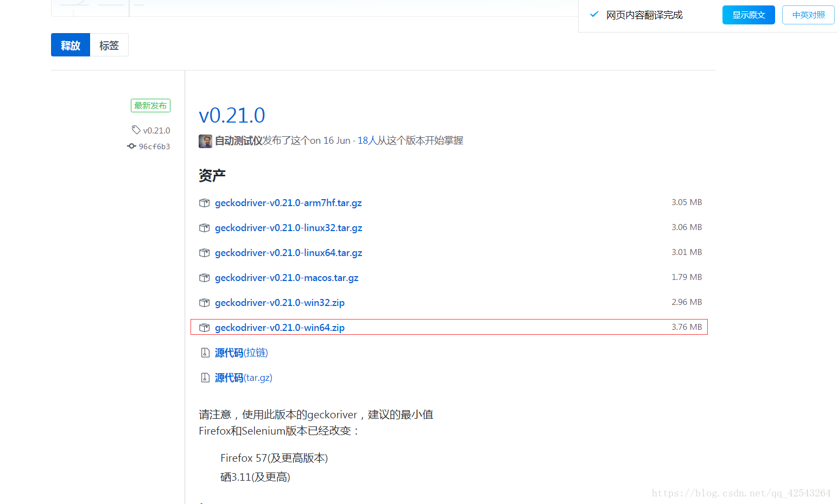
Task: Download geckodriver-v0.21.0-linux64.tar.gz
Action: pos(289,253)
